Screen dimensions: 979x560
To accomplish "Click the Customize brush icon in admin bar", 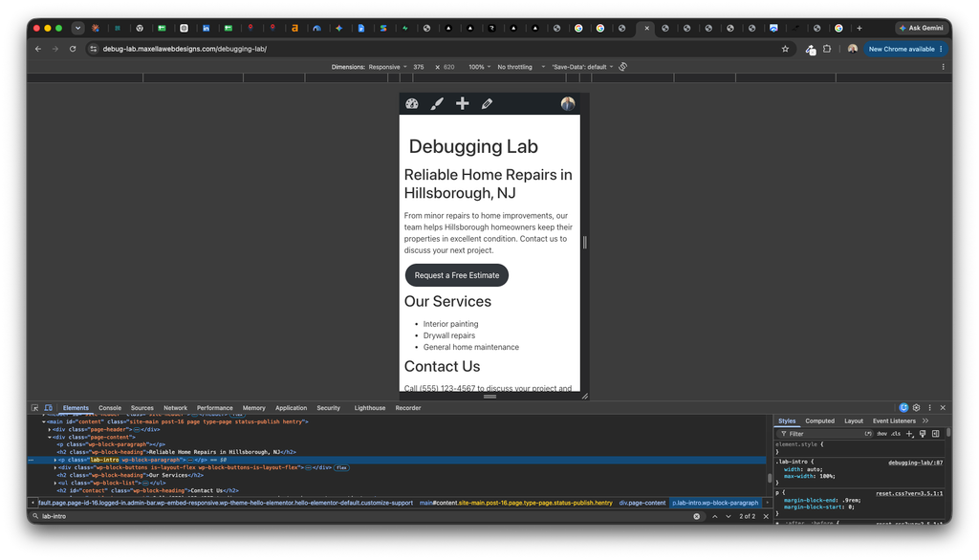I will pos(436,103).
